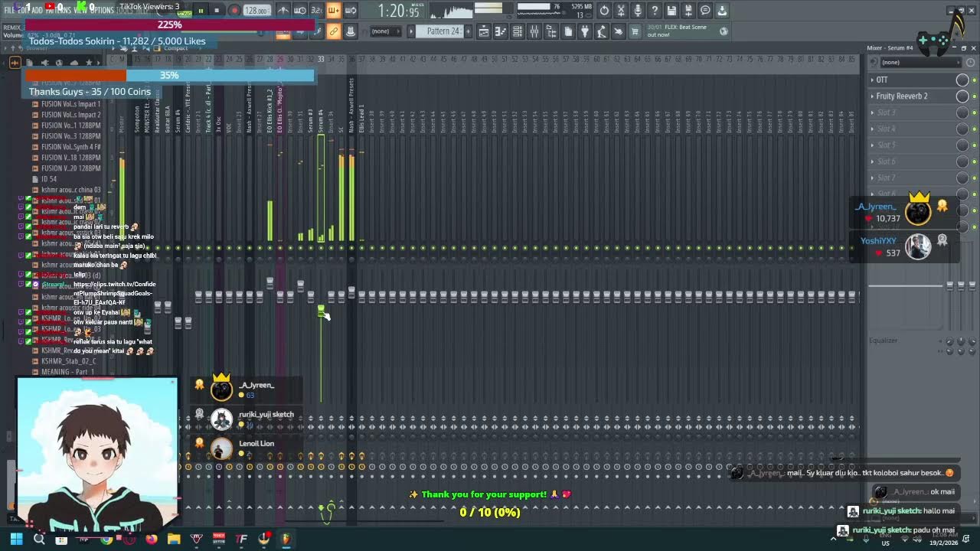Toggle the highlighted overdub recording icon
This screenshot has width=980, height=551.
pyautogui.click(x=333, y=11)
